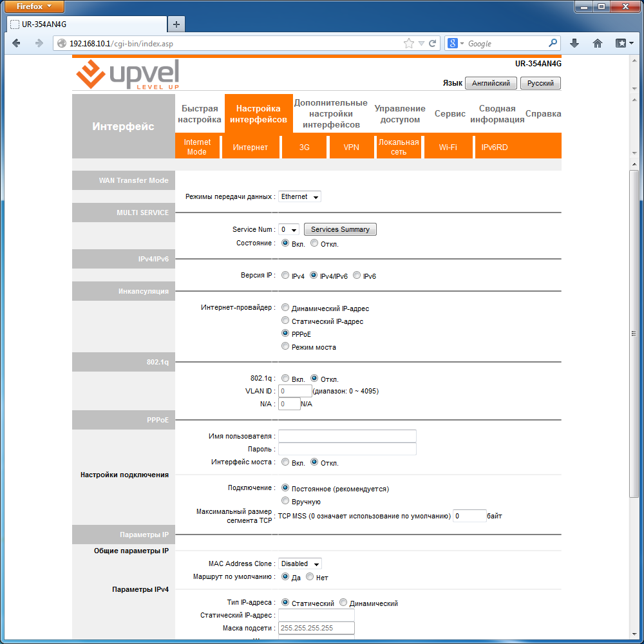
Task: Click the Английский language button
Action: 491,83
